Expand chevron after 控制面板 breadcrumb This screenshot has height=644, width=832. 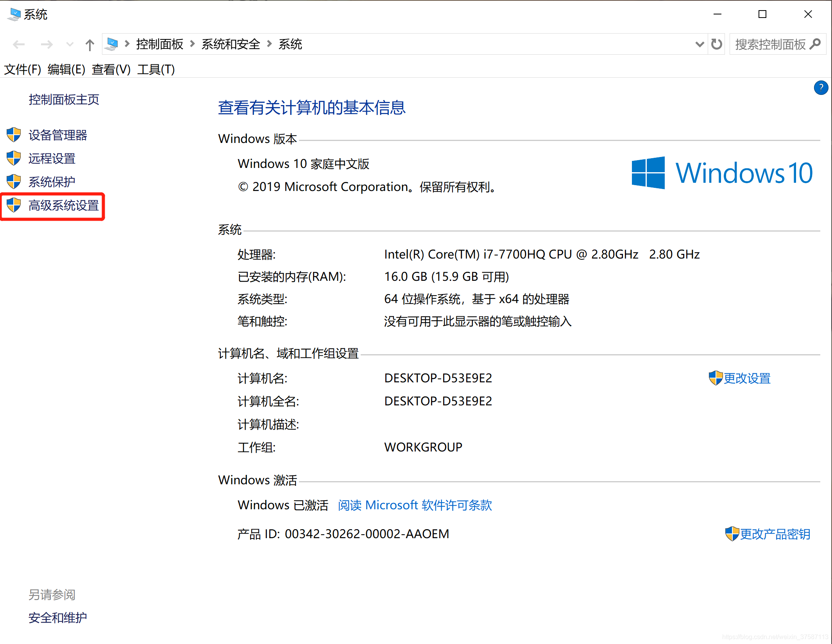(x=192, y=44)
